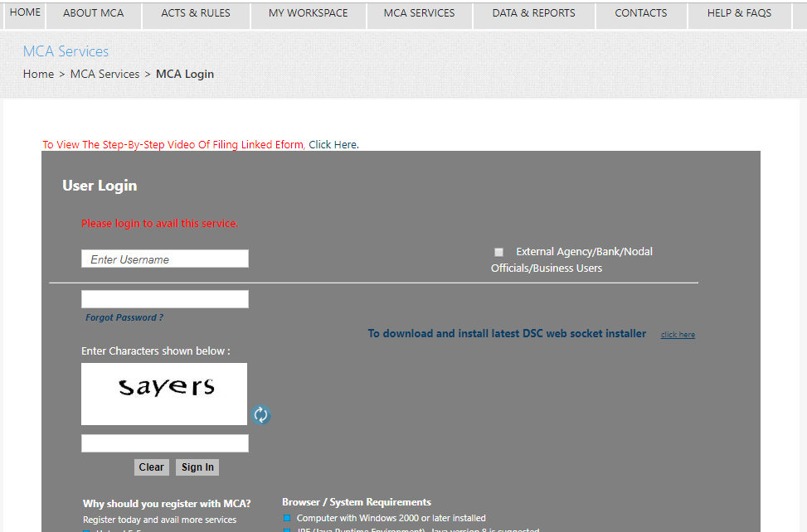Open the HOME menu tab
The height and width of the screenshot is (532, 807).
[25, 13]
